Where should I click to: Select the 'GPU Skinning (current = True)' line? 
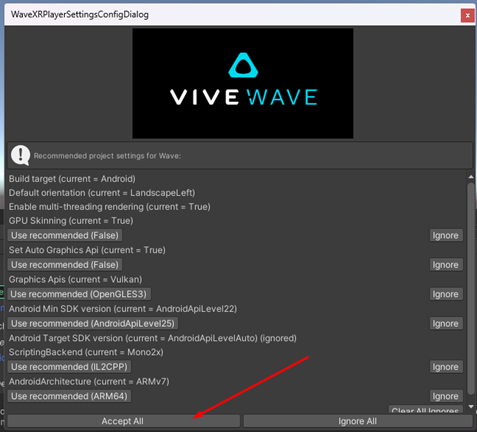coord(71,221)
